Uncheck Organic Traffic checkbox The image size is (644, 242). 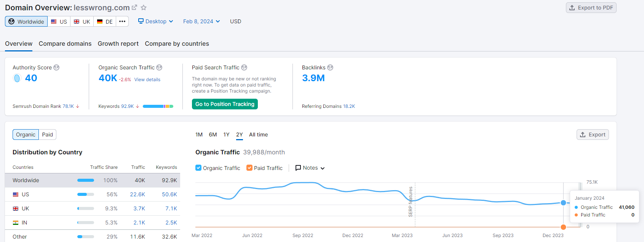pyautogui.click(x=198, y=168)
